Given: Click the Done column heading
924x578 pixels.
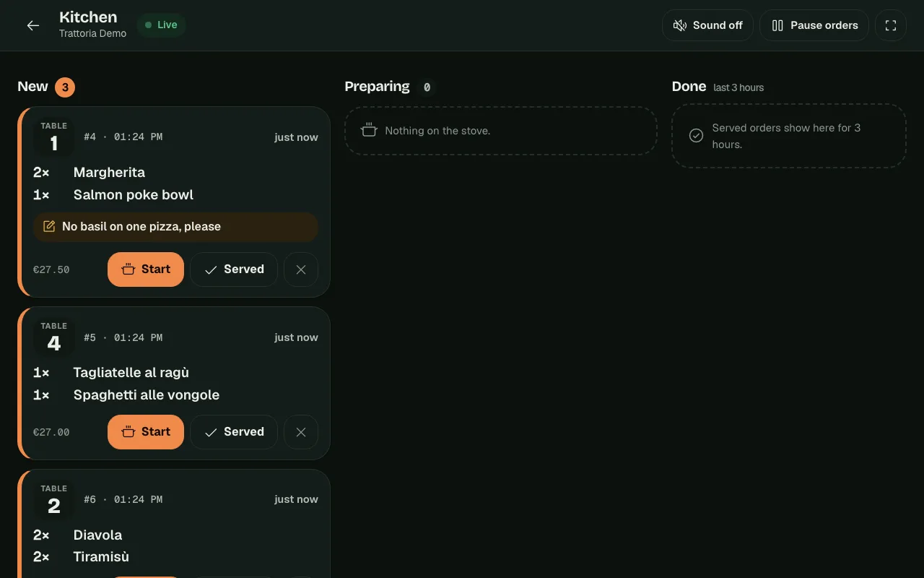Looking at the screenshot, I should tap(689, 87).
